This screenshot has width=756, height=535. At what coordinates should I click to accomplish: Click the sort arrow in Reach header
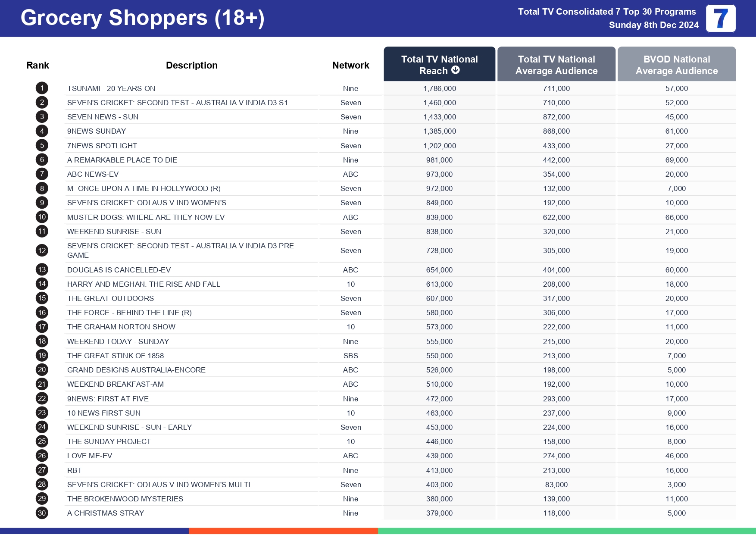point(456,70)
